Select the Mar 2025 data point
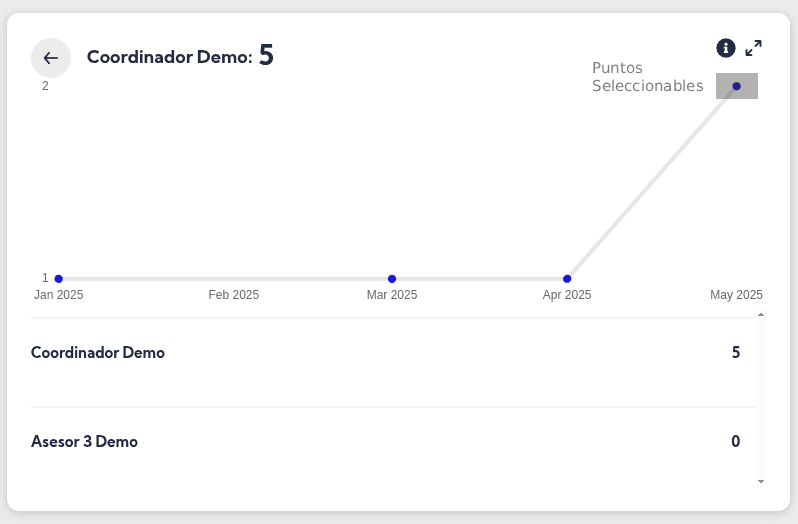Viewport: 798px width, 524px height. coord(392,279)
